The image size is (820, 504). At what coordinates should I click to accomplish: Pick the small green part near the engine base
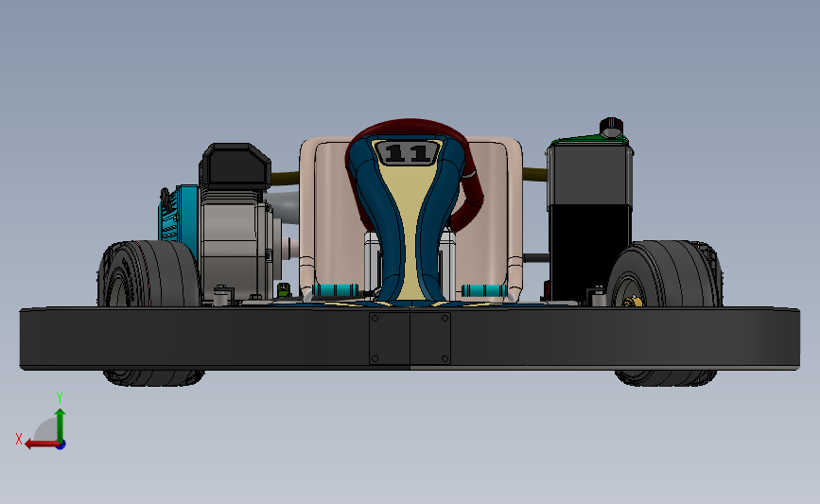coord(283,289)
